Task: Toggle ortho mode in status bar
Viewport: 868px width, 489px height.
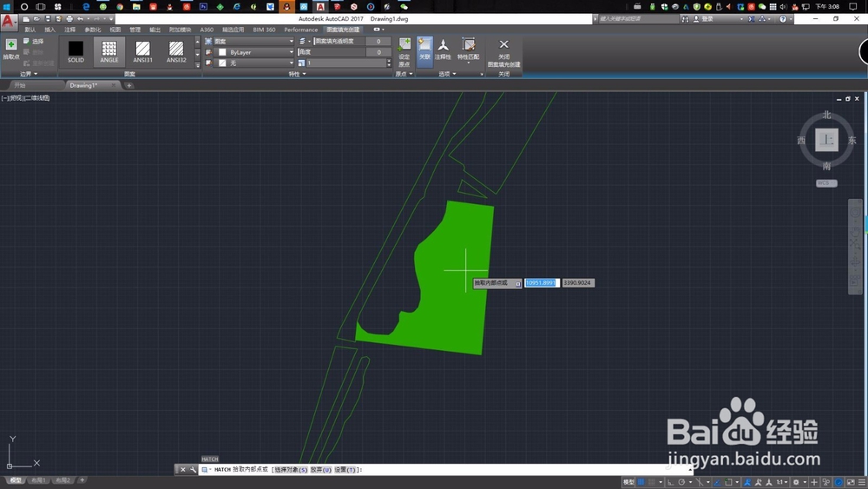Action: pyautogui.click(x=670, y=482)
